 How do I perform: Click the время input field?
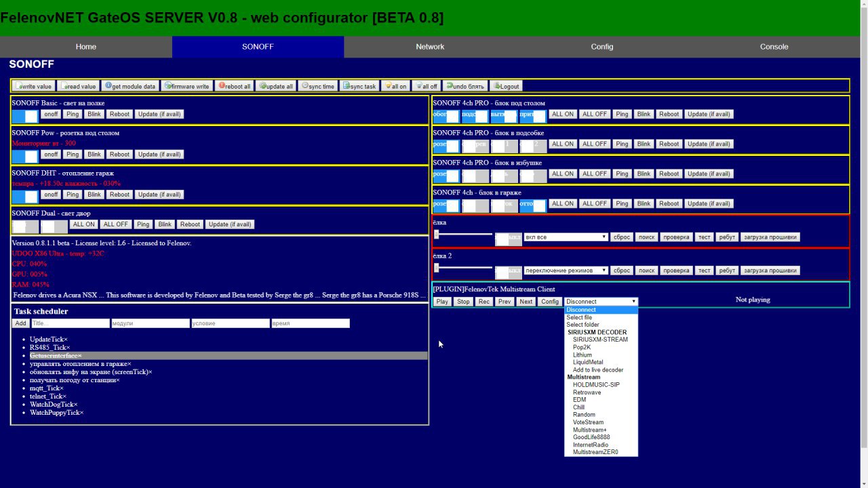311,323
